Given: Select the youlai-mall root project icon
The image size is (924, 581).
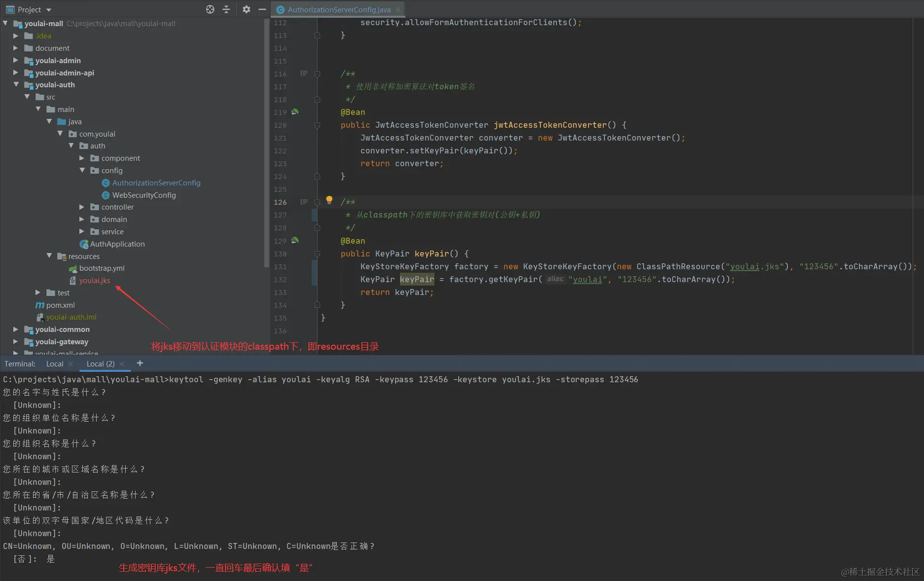Looking at the screenshot, I should [18, 24].
